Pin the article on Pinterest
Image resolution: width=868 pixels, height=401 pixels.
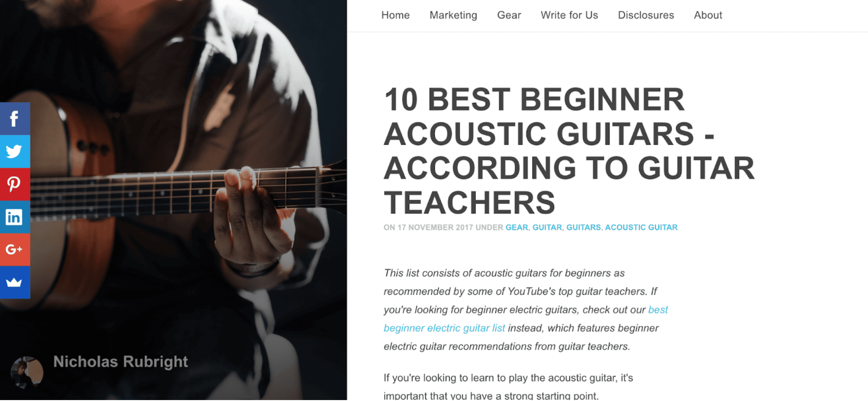coord(15,184)
